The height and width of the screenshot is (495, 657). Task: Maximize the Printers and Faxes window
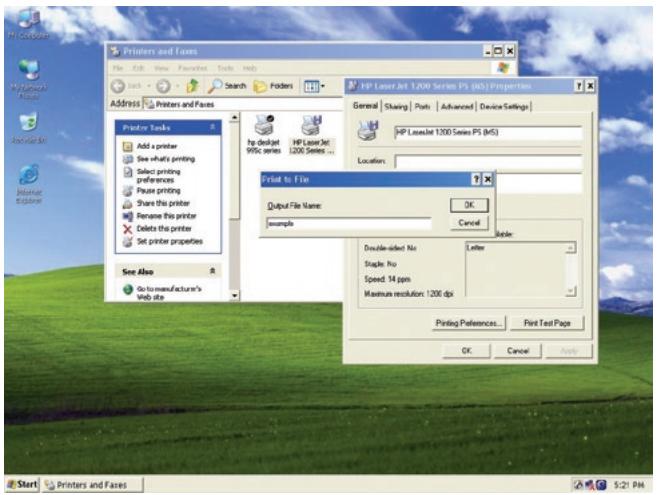point(498,51)
